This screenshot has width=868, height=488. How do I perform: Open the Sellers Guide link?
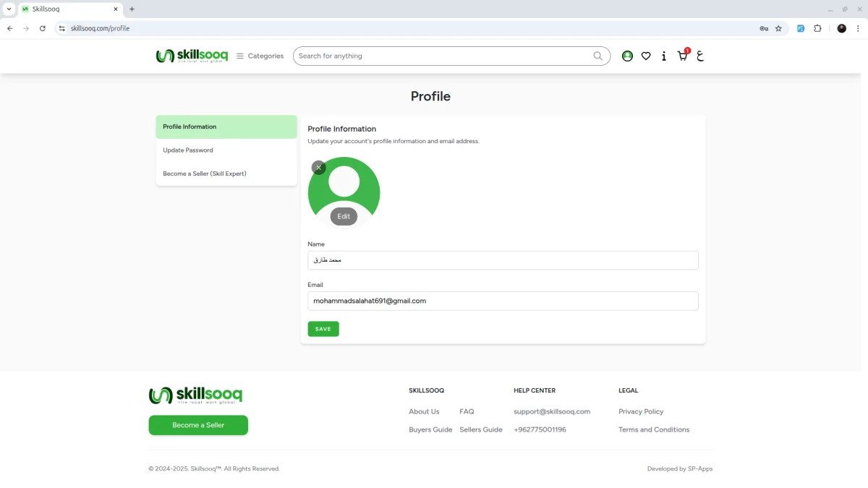click(x=481, y=429)
